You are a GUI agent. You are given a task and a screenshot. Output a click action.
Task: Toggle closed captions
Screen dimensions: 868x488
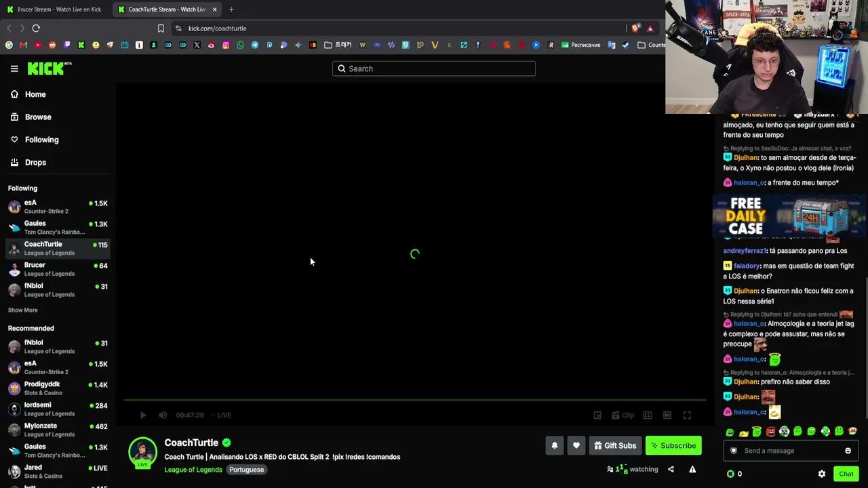(647, 415)
